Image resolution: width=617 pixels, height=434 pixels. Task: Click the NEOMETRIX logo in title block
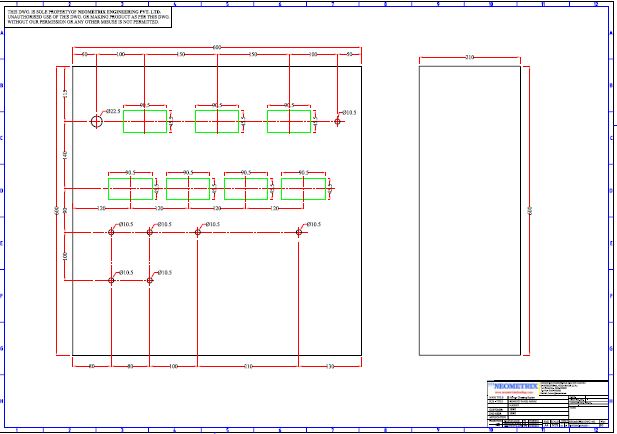[x=513, y=387]
